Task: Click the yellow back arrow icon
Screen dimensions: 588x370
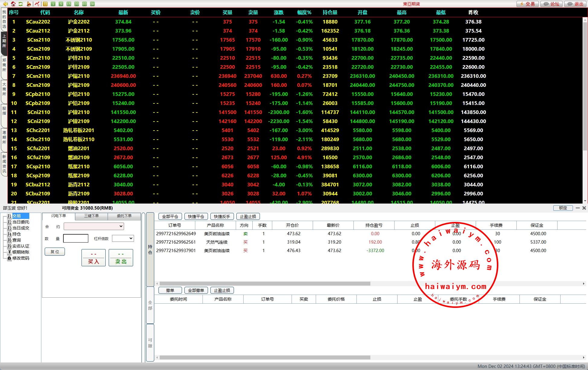Action: [x=5, y=4]
